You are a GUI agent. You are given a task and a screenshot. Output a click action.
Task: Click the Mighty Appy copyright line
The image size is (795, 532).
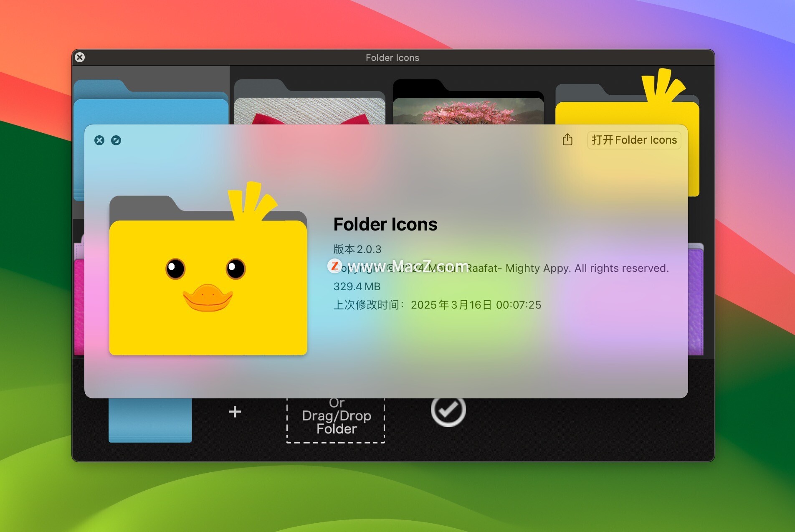pyautogui.click(x=501, y=268)
